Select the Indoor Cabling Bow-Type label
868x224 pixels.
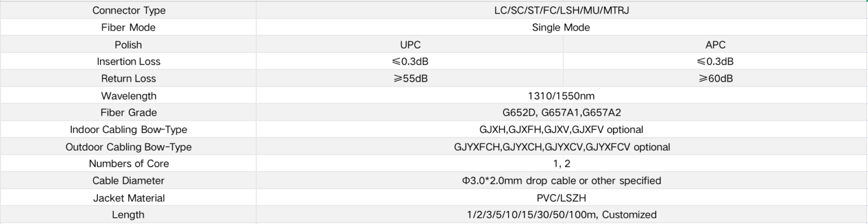pyautogui.click(x=128, y=130)
